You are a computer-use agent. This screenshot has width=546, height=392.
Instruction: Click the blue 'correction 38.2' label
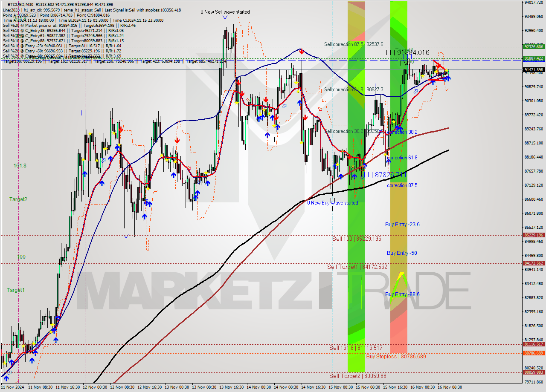point(403,132)
